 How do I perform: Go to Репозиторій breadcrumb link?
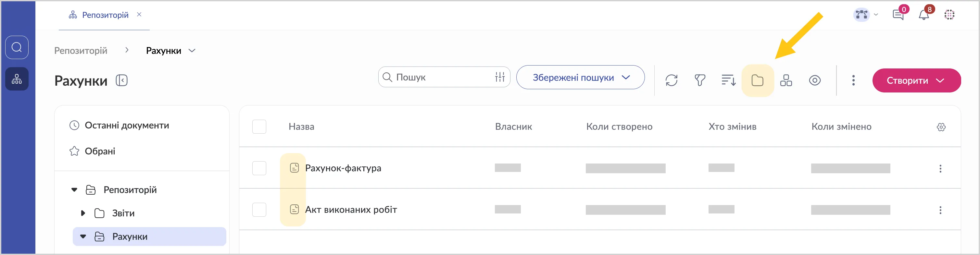click(x=81, y=51)
